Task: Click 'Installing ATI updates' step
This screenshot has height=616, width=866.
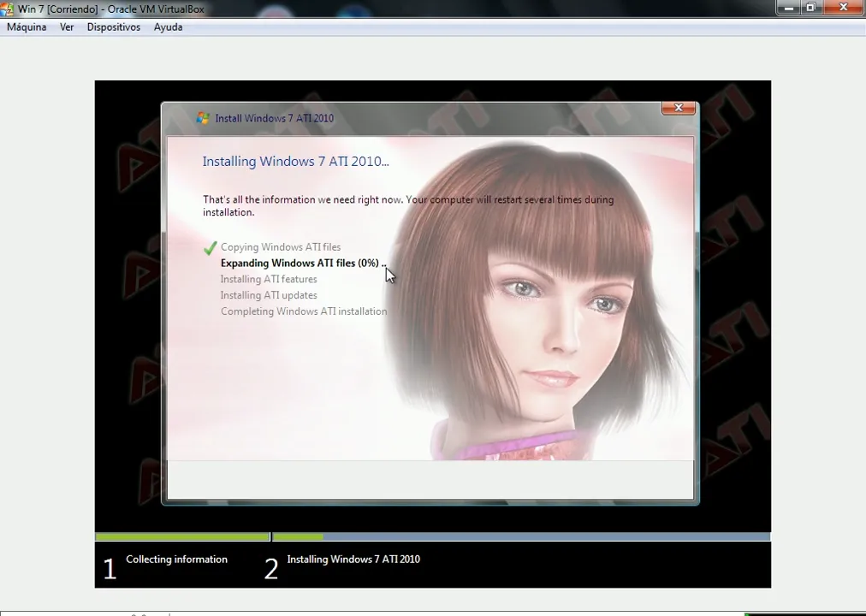Action: (x=269, y=295)
